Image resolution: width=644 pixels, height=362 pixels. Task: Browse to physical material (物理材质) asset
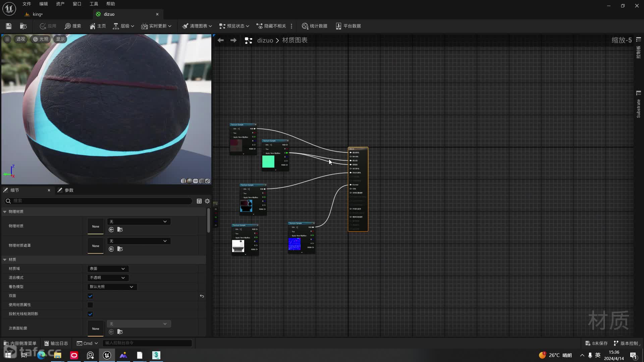[120, 230]
